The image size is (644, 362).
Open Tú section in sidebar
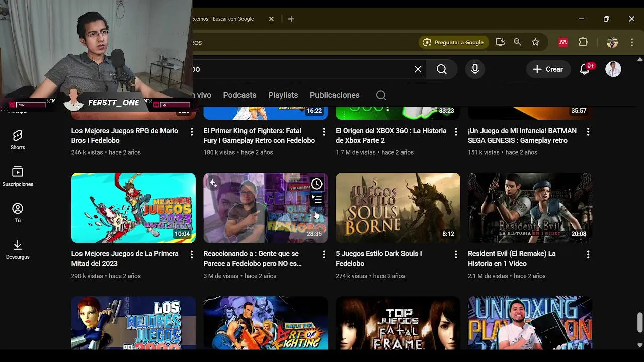(18, 213)
